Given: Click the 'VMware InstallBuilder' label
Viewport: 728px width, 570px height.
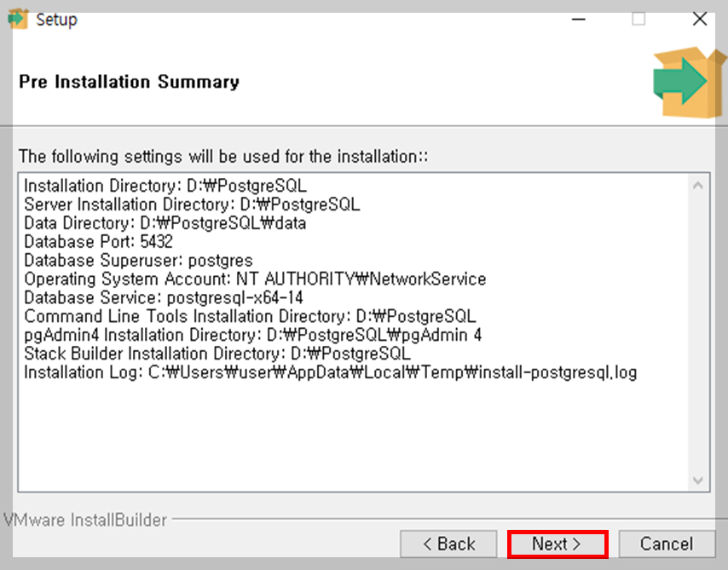Looking at the screenshot, I should coord(85,520).
